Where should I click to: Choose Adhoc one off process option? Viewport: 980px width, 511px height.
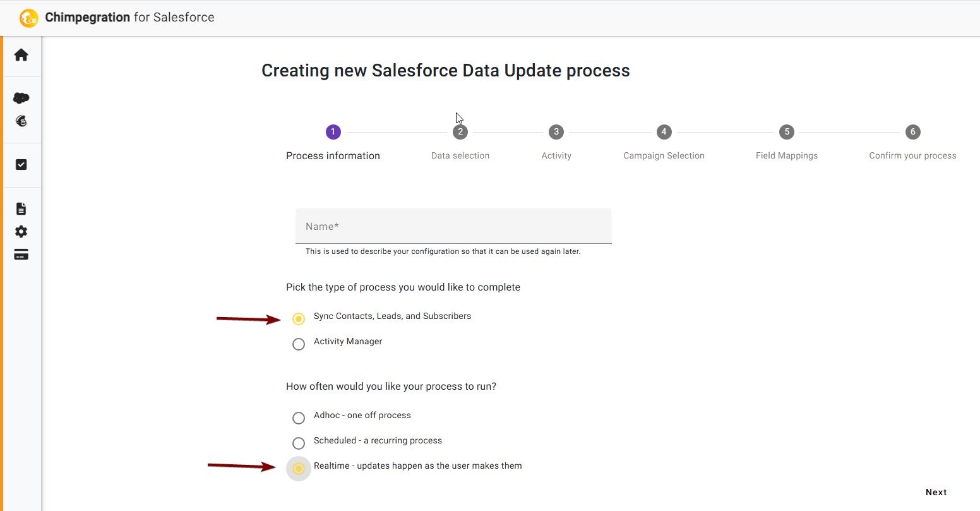tap(299, 418)
